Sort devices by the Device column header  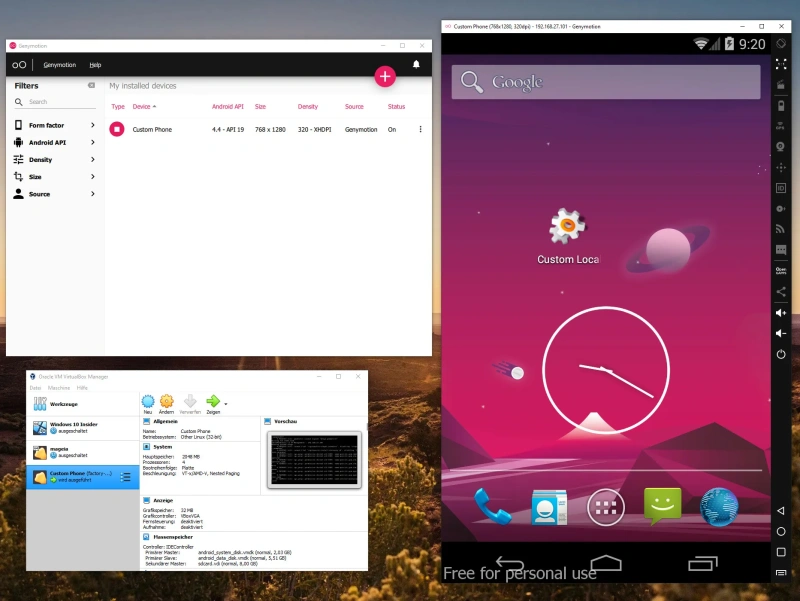coord(144,106)
